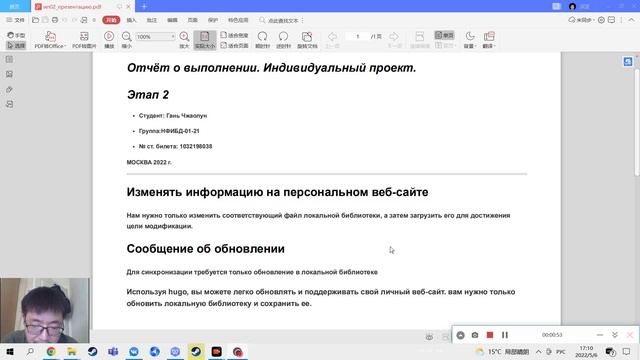Show hidden system tray icons

[x=539, y=351]
